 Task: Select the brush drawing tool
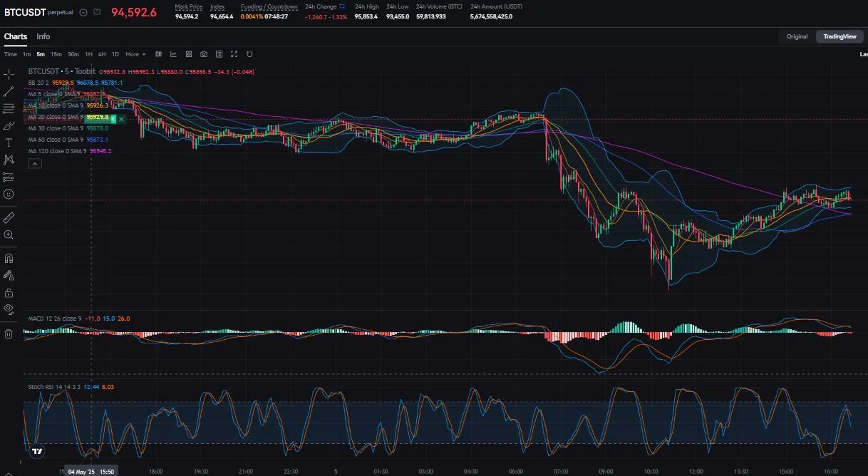pyautogui.click(x=9, y=125)
